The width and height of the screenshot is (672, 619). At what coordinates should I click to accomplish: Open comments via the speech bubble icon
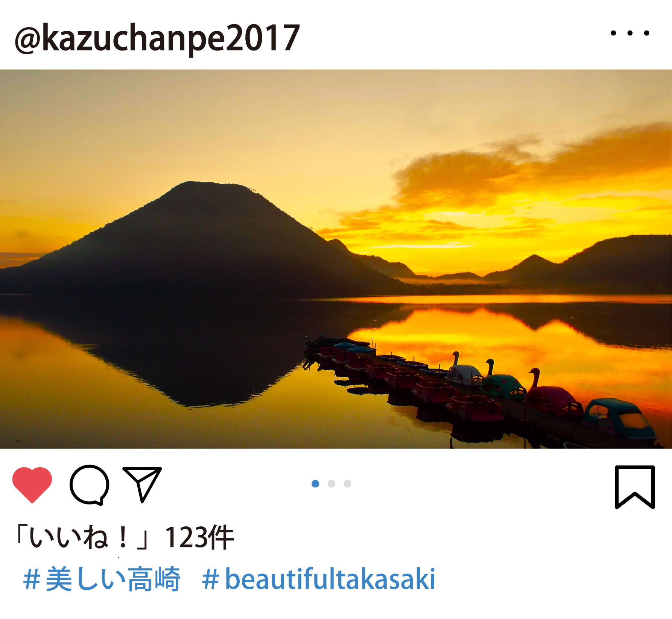tap(90, 485)
